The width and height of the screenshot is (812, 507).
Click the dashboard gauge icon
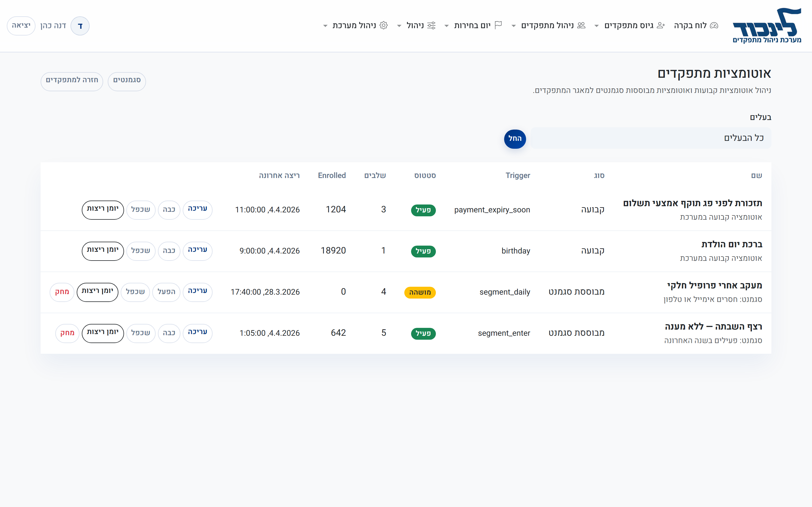point(714,25)
